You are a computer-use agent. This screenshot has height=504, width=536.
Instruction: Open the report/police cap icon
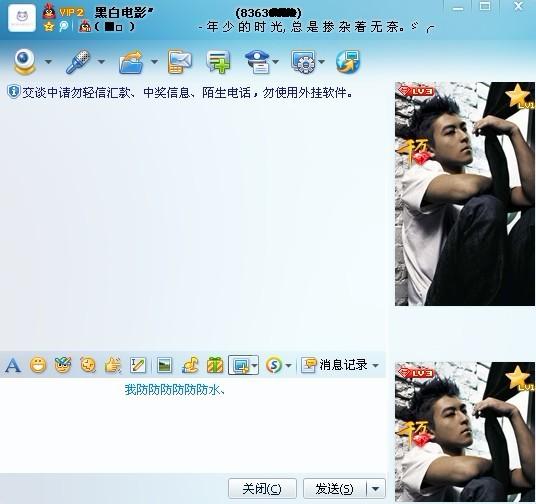coord(258,62)
